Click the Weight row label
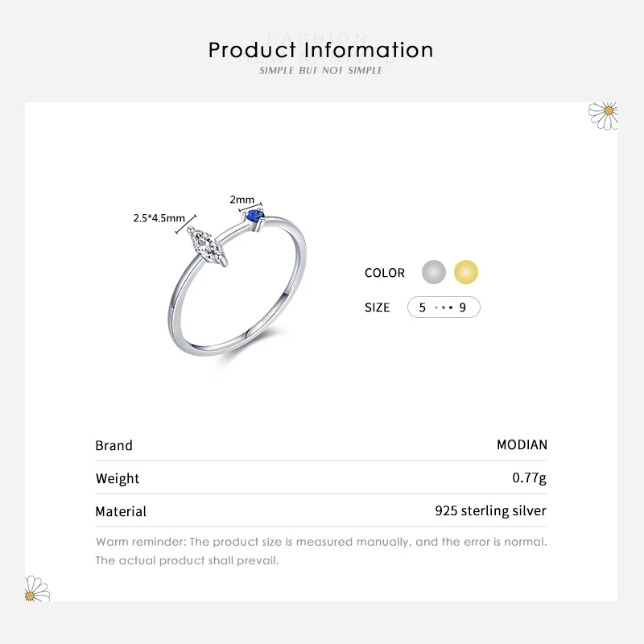644x644 pixels. coord(118,478)
